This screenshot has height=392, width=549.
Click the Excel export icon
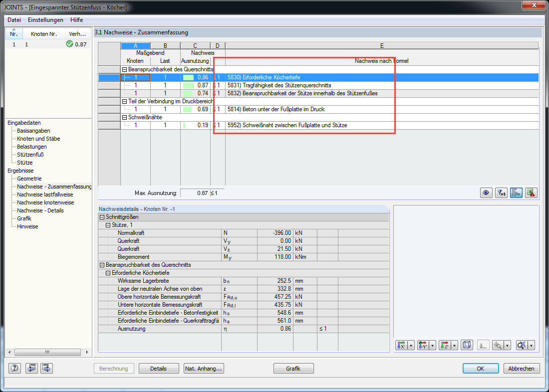(x=531, y=193)
